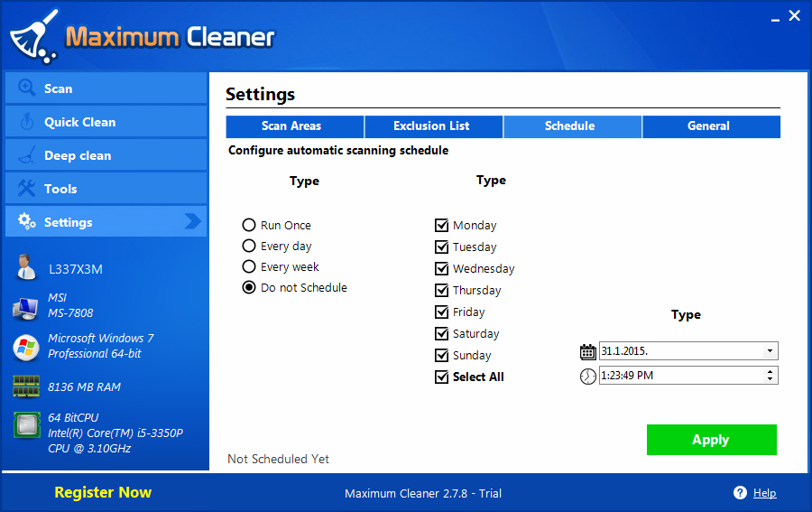Click the Help question mark icon

pyautogui.click(x=740, y=493)
